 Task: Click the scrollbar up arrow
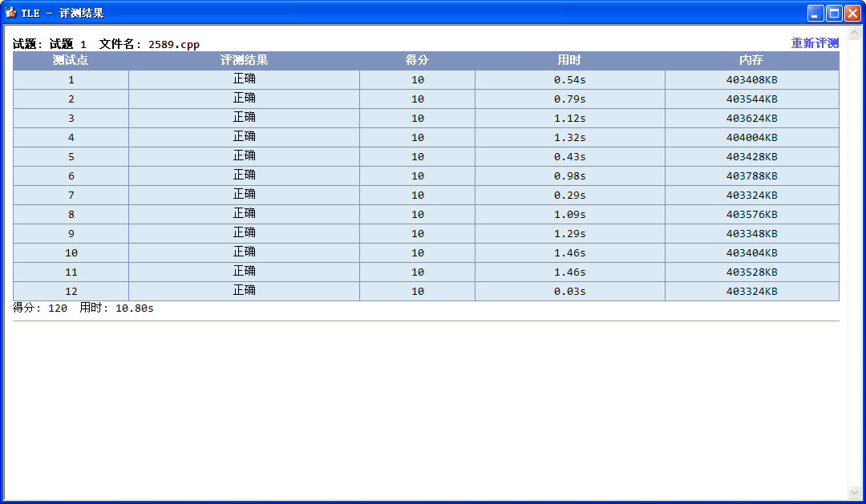pyautogui.click(x=855, y=33)
